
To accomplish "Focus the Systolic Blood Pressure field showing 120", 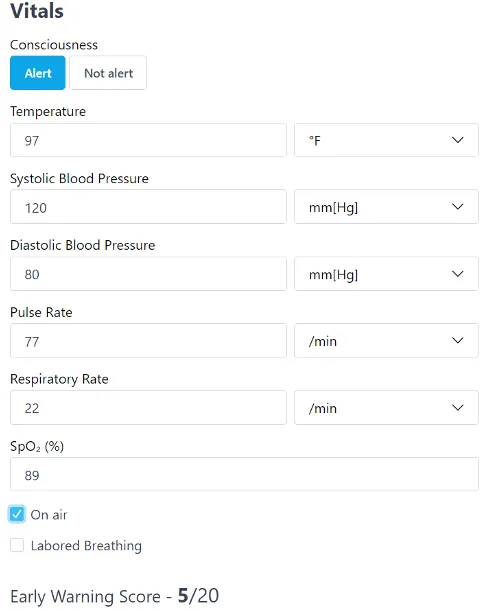I will pyautogui.click(x=148, y=207).
